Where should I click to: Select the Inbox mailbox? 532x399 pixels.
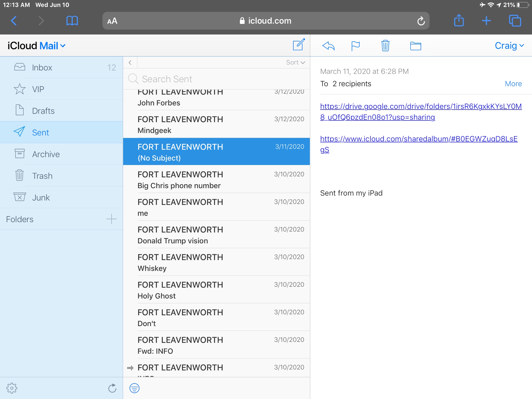click(x=61, y=68)
